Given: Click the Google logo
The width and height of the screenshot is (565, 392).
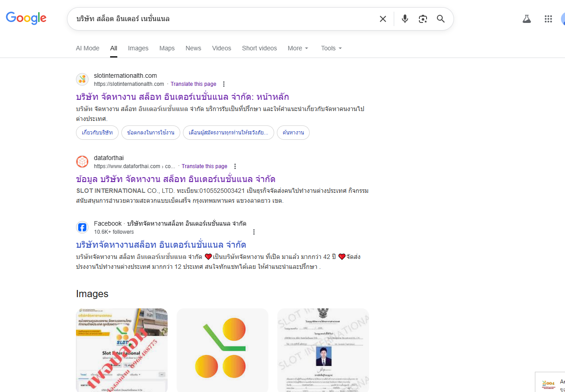Looking at the screenshot, I should pyautogui.click(x=26, y=18).
